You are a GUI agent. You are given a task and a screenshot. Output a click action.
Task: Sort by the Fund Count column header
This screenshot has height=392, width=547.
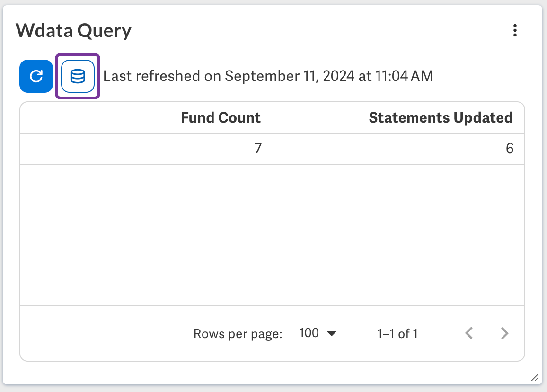(x=221, y=117)
